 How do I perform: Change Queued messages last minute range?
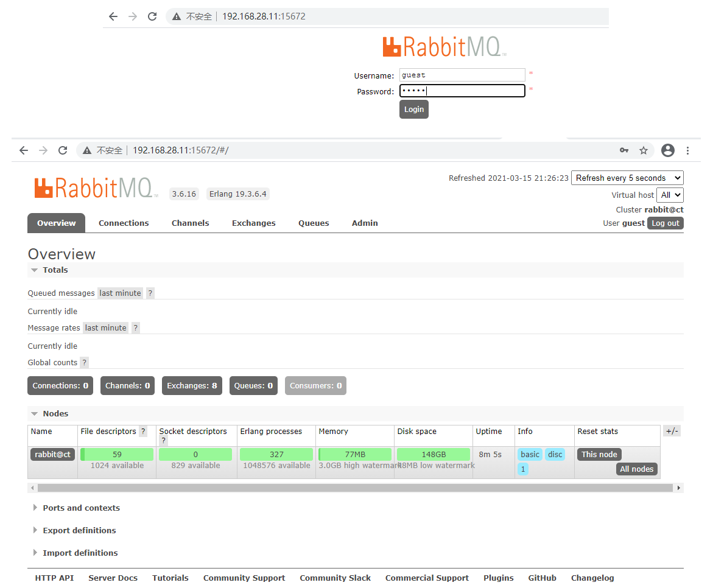pyautogui.click(x=120, y=293)
